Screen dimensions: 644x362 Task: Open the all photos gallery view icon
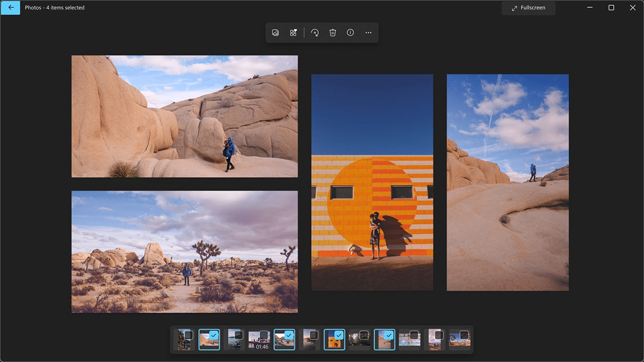tap(275, 33)
